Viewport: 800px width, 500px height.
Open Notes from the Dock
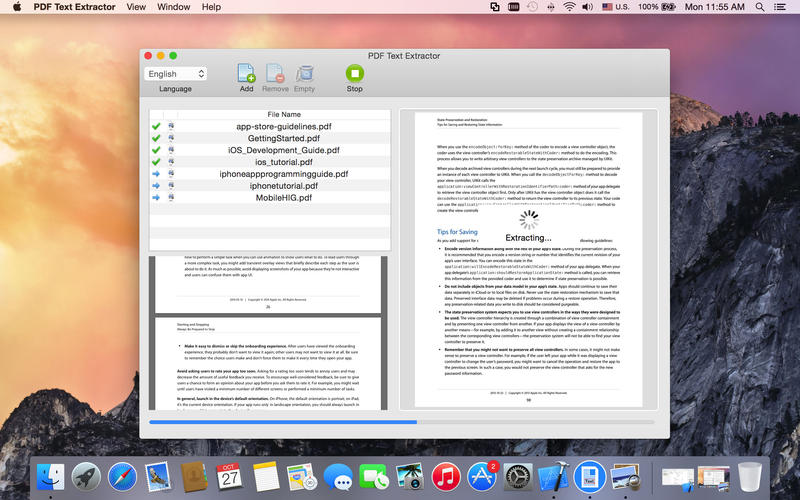(266, 478)
